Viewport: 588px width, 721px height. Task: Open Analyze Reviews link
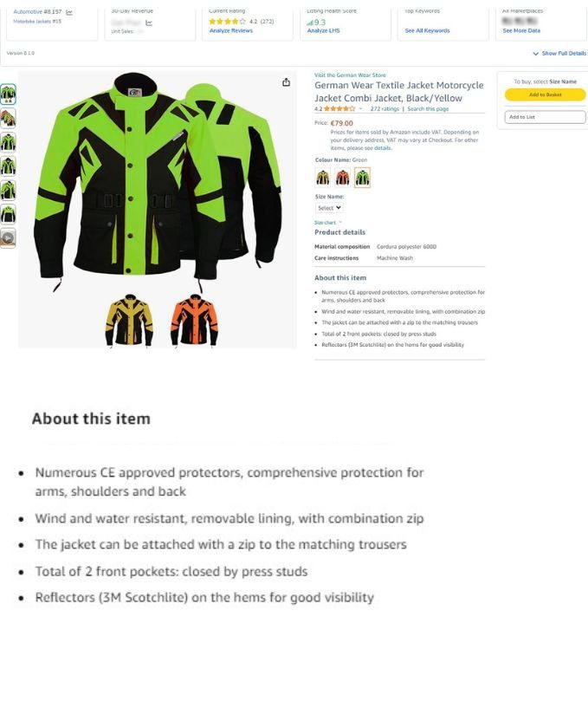pyautogui.click(x=231, y=31)
